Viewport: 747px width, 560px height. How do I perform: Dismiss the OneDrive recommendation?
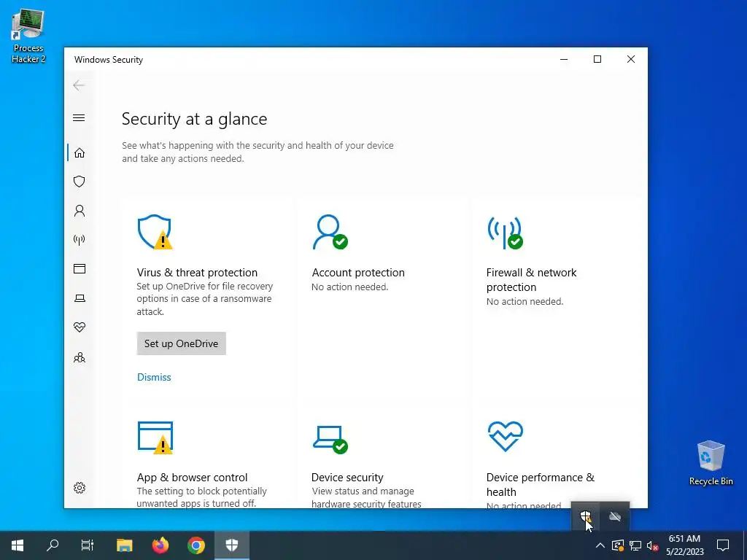154,377
